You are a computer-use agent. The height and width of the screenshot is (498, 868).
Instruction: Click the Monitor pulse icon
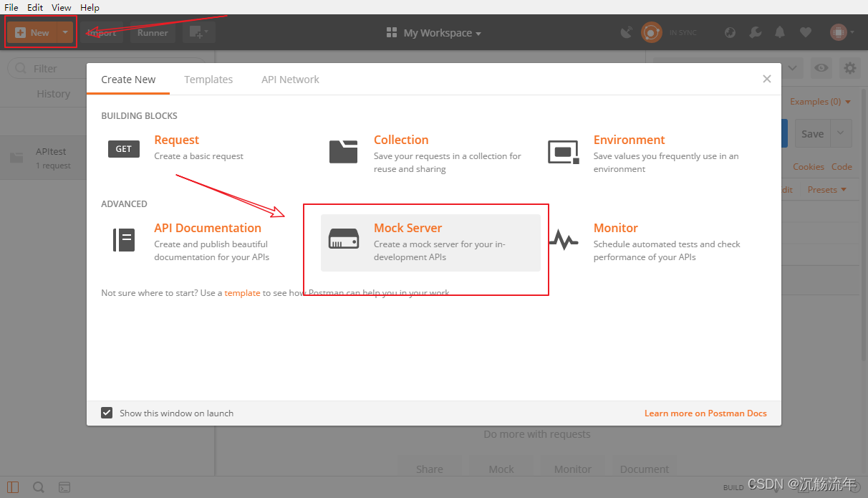pyautogui.click(x=564, y=240)
